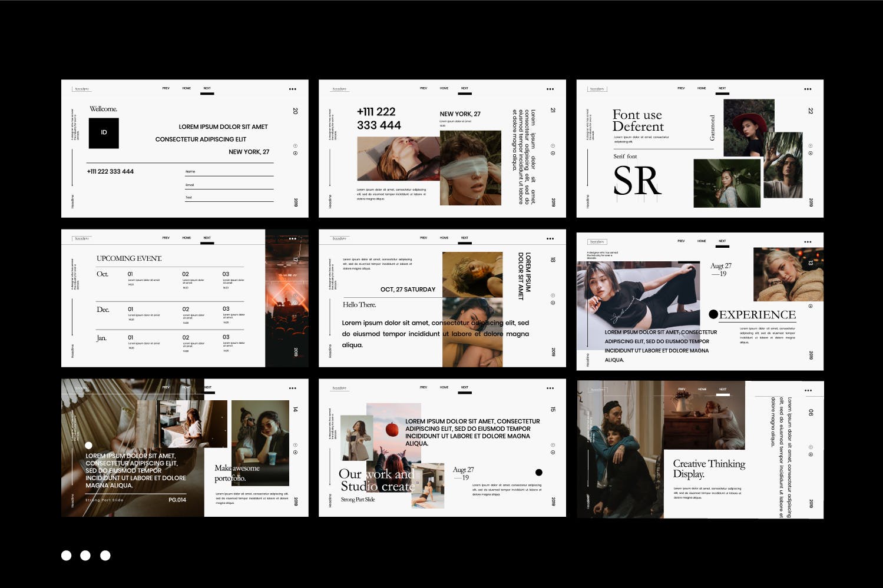Select HOME on the Hello There slide
This screenshot has height=588, width=883.
[444, 238]
